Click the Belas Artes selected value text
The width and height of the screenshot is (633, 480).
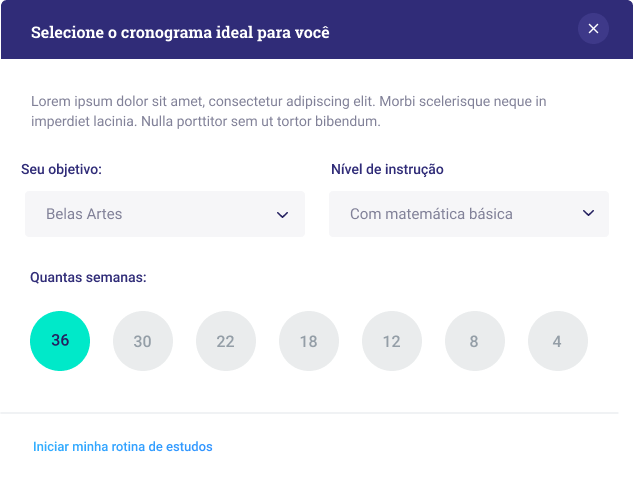click(84, 214)
